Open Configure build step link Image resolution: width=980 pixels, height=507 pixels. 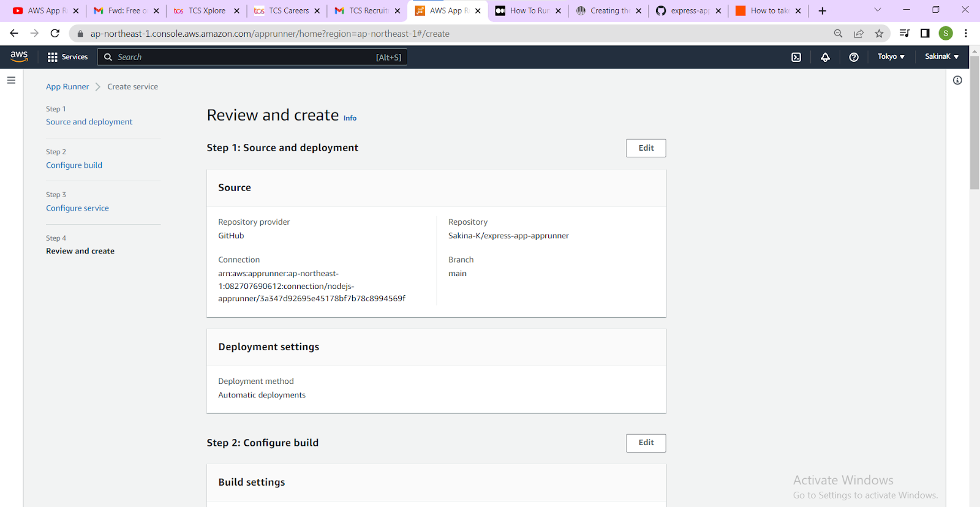[x=74, y=165]
